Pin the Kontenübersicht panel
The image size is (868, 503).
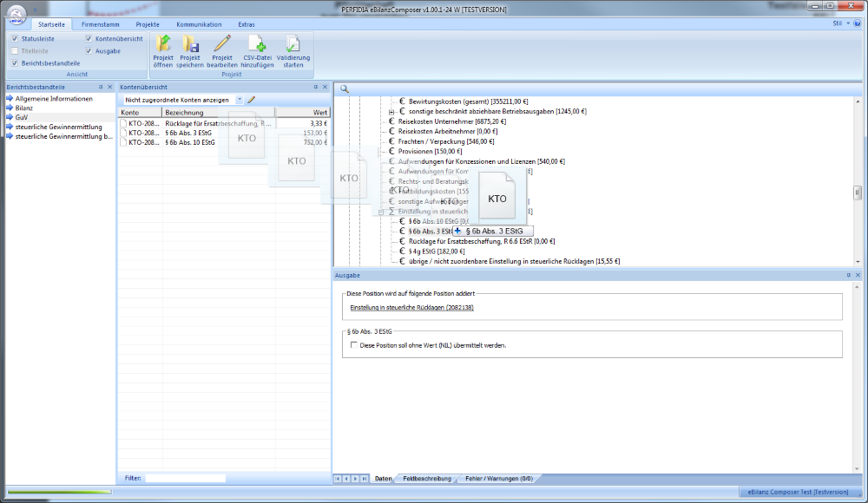316,87
